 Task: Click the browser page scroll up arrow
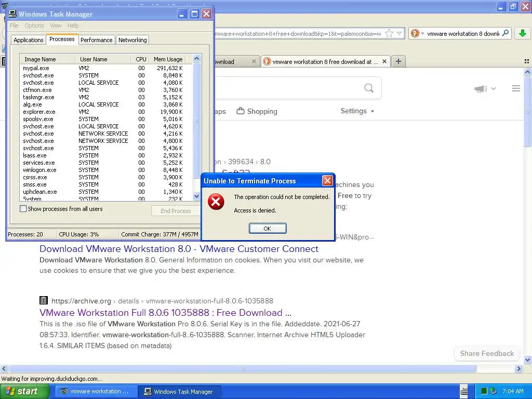click(527, 72)
